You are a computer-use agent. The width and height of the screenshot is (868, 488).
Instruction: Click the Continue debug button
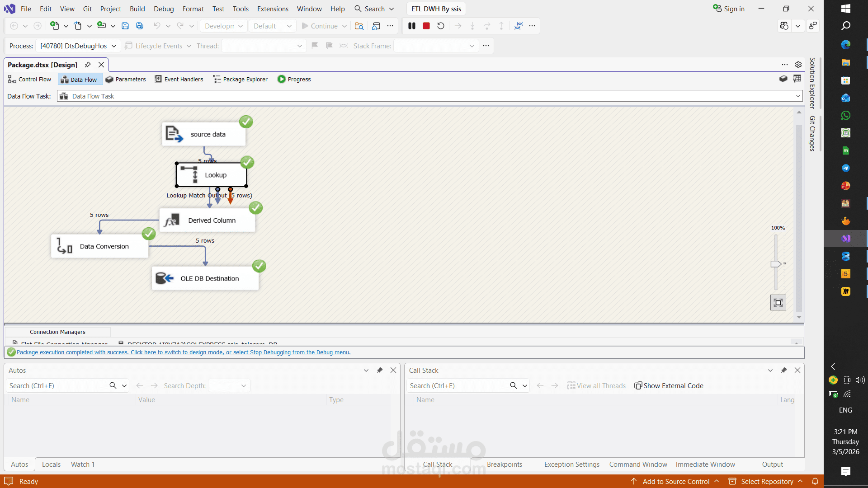pos(320,26)
